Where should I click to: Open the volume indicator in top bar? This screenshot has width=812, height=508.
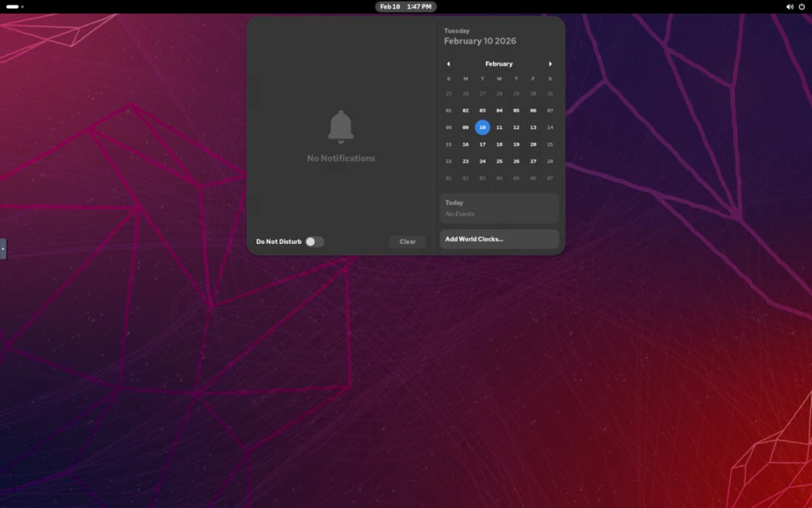click(789, 7)
